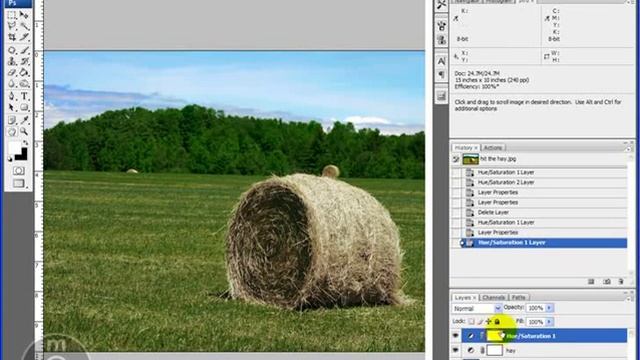Switch to the Actions tab

click(x=493, y=148)
